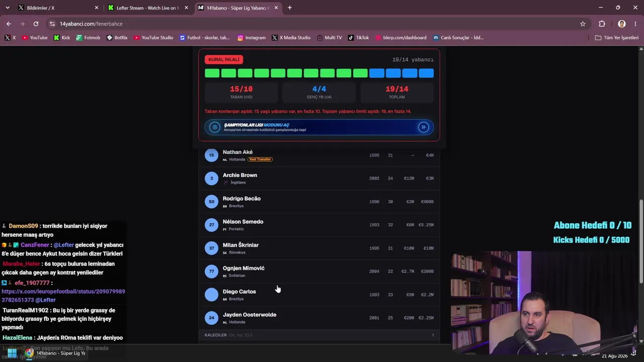View site information icon in address bar
644x362 pixels.
[52, 24]
